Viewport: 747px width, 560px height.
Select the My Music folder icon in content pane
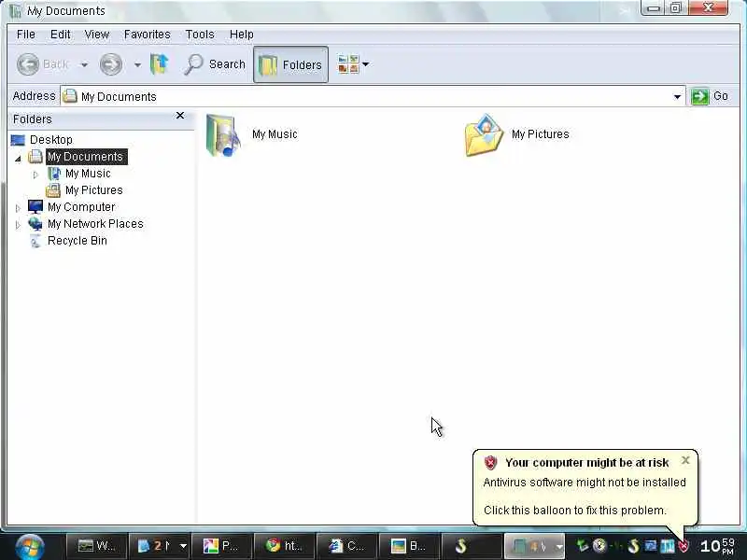click(223, 135)
